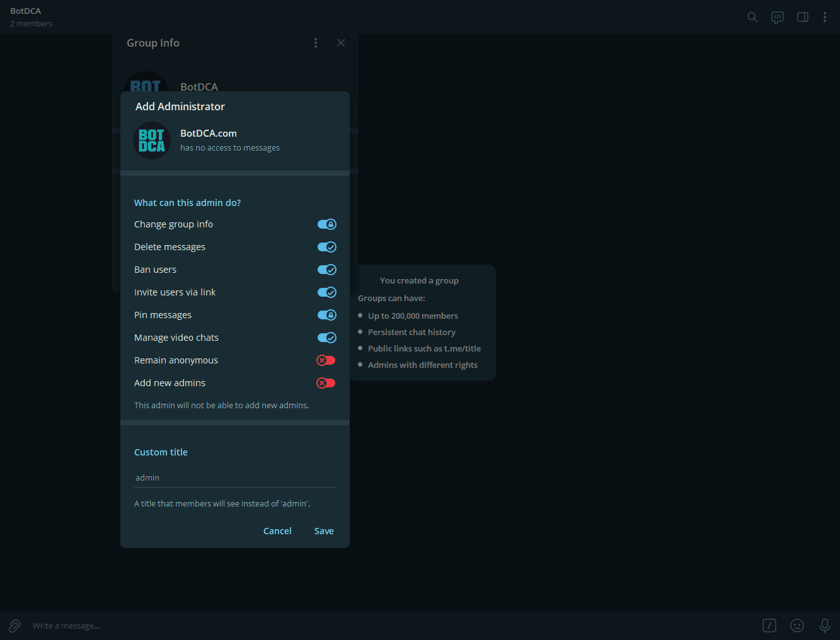Open the video chat icon in header
Image resolution: width=840 pixels, height=640 pixels.
click(778, 17)
